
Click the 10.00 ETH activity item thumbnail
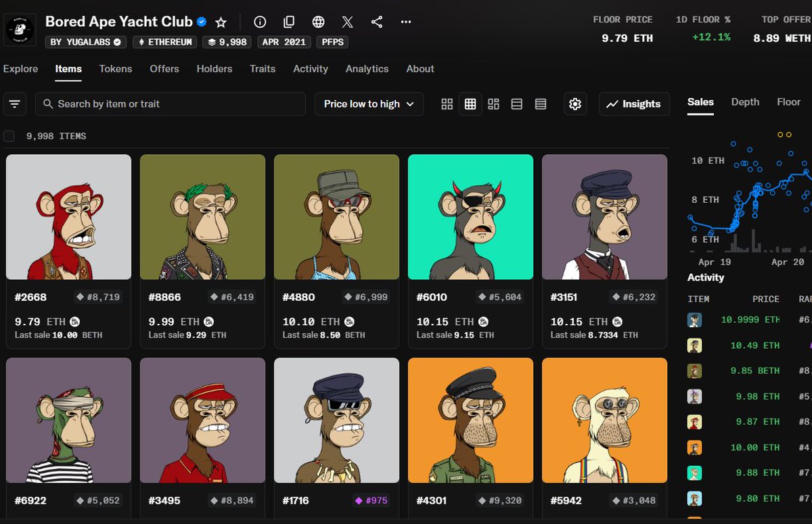pyautogui.click(x=695, y=448)
